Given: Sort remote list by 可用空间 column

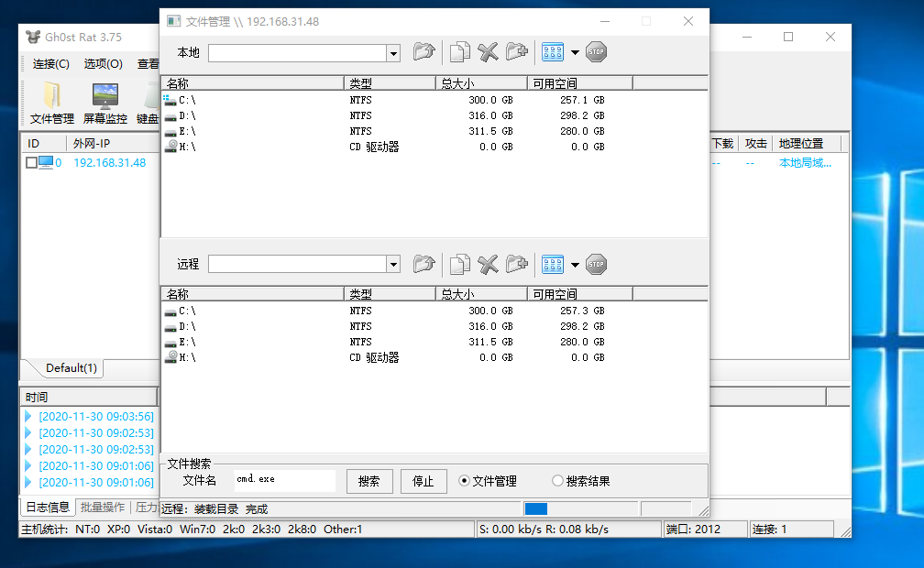Looking at the screenshot, I should [x=580, y=294].
